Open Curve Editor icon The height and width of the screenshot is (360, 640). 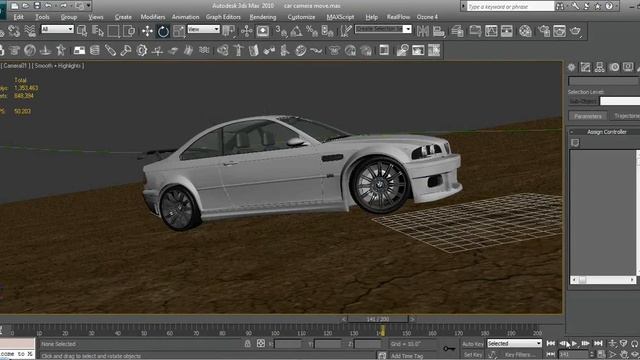(x=491, y=31)
